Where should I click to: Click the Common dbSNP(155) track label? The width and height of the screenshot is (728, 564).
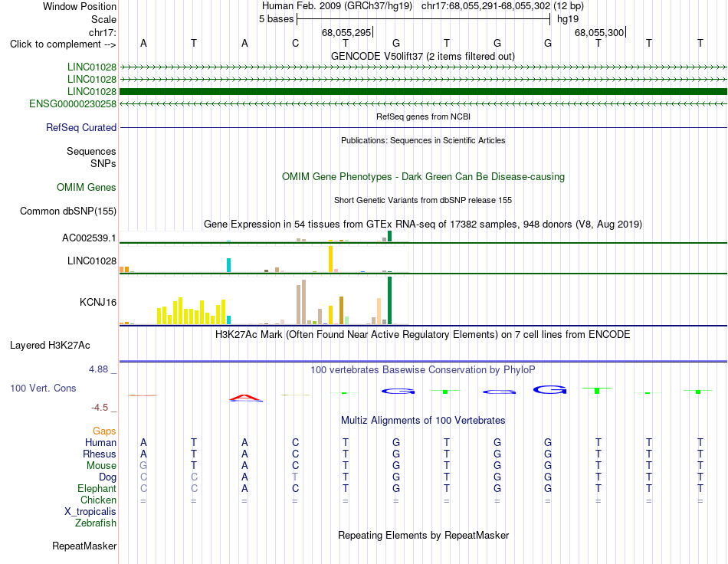68,211
